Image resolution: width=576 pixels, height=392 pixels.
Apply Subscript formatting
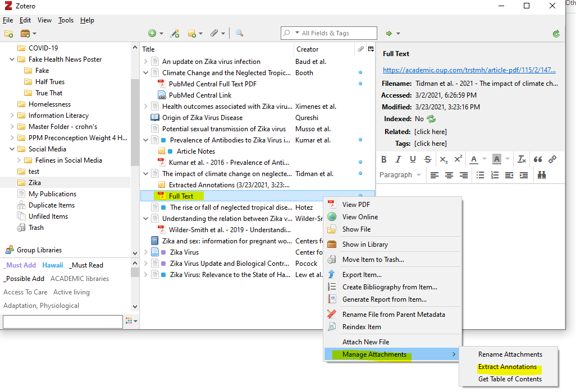click(444, 159)
